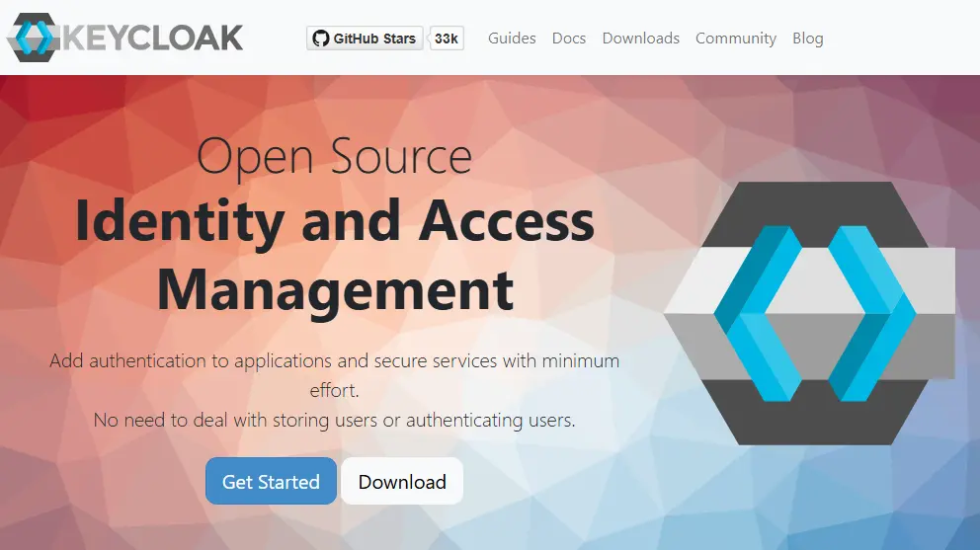Screen dimensions: 980x550
Task: Open the Guides menu item
Action: (x=512, y=39)
